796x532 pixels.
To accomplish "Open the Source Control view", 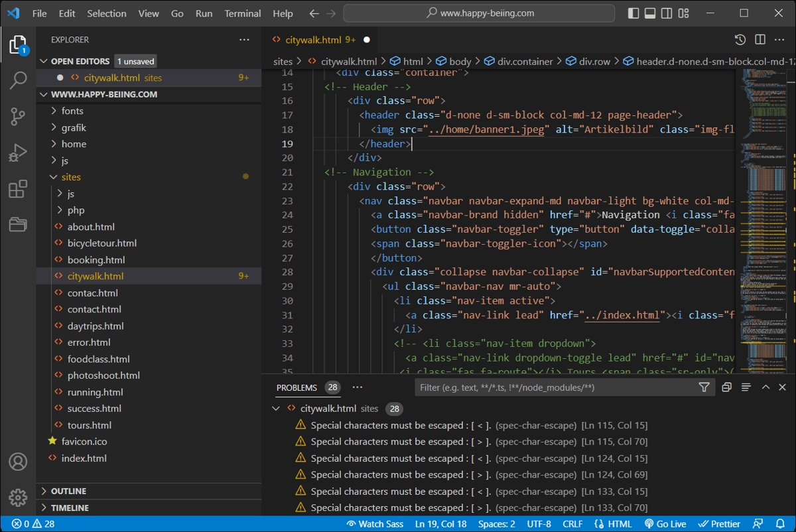I will (18, 116).
